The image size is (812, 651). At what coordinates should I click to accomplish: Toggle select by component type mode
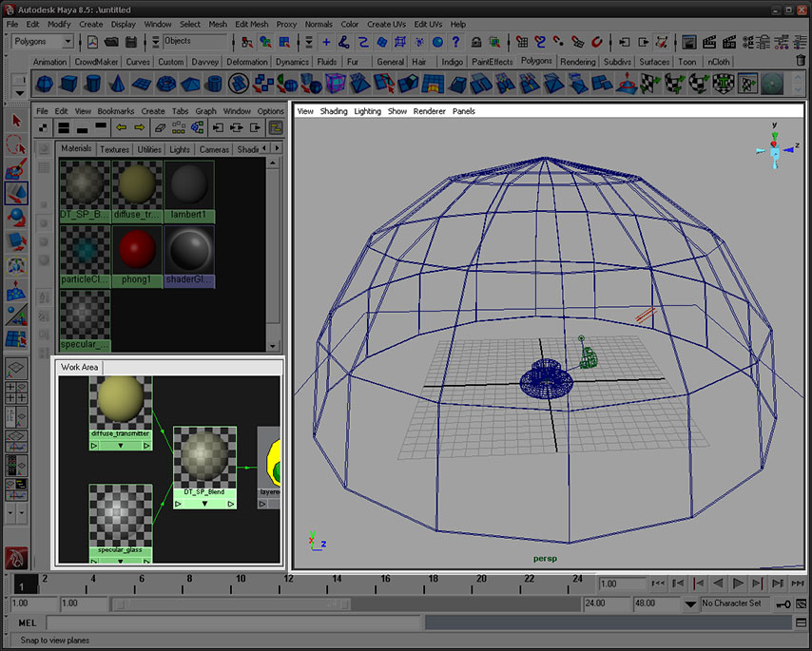click(x=284, y=42)
